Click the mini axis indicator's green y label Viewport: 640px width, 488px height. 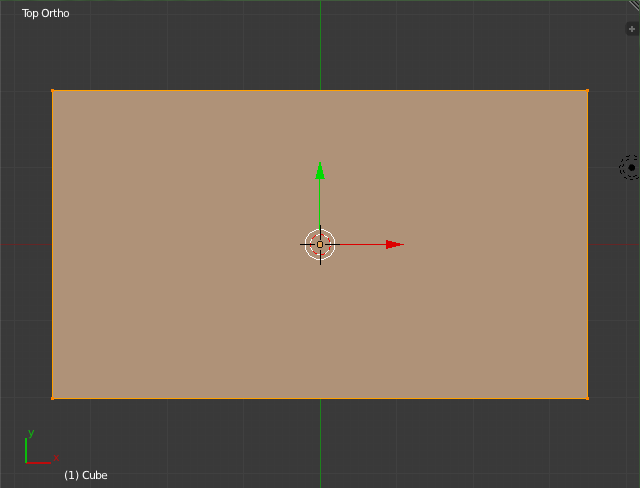point(31,433)
